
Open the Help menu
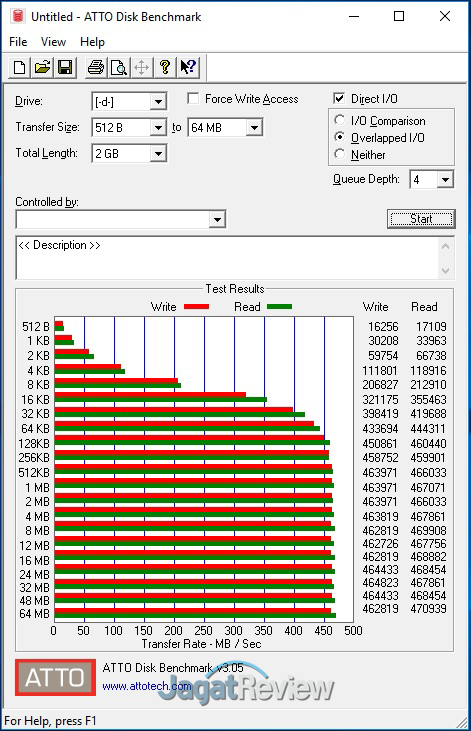pyautogui.click(x=92, y=42)
